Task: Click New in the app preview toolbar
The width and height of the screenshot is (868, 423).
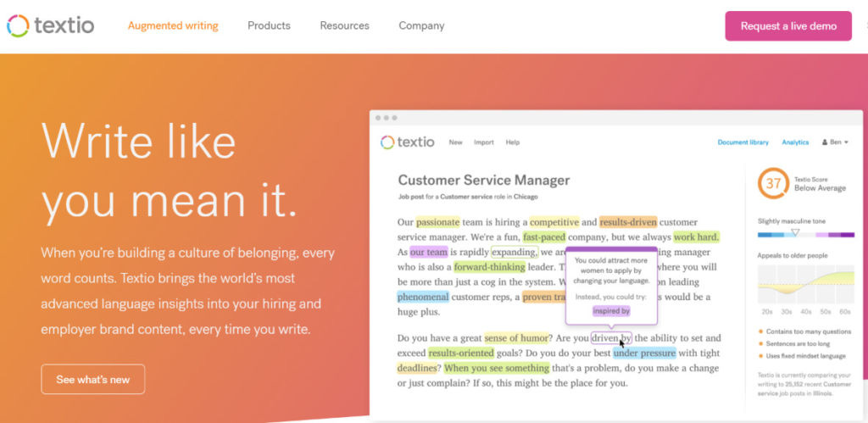Action: coord(455,142)
